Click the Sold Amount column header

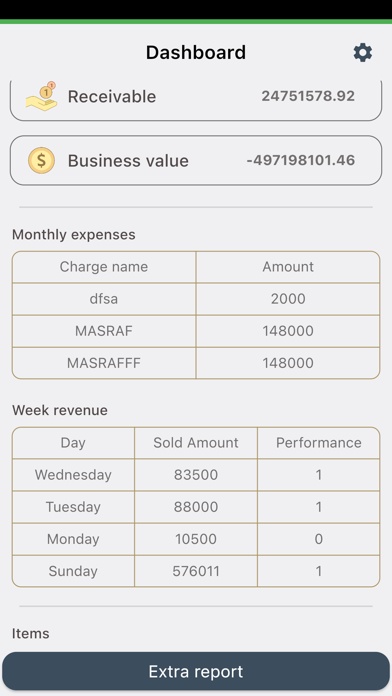196,443
